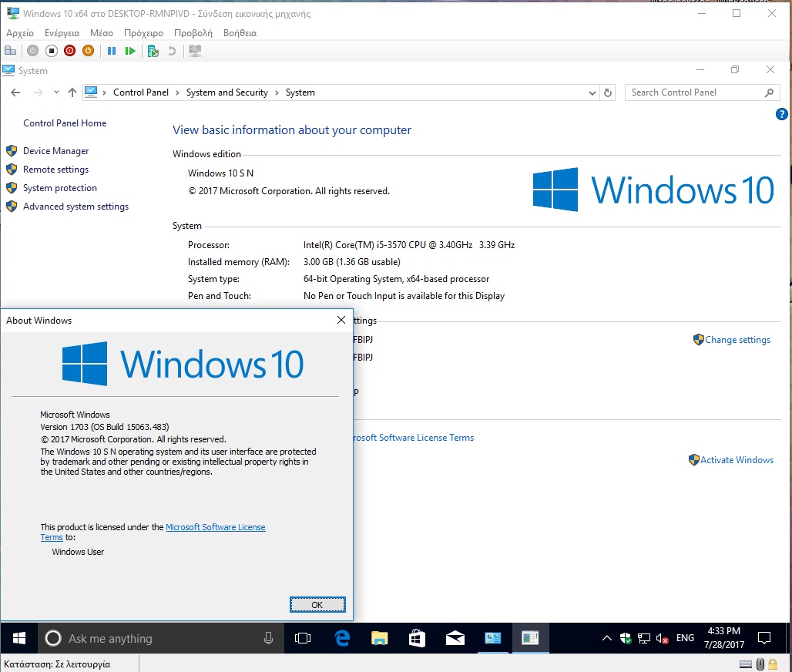Refresh the System control panel page

point(608,93)
